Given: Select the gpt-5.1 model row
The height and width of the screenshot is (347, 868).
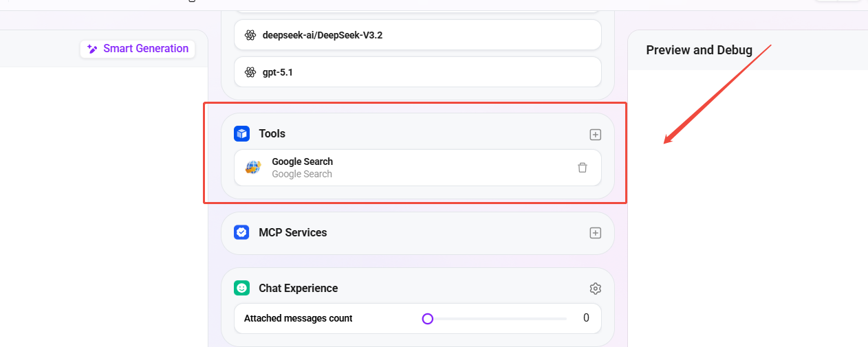Looking at the screenshot, I should click(x=417, y=72).
